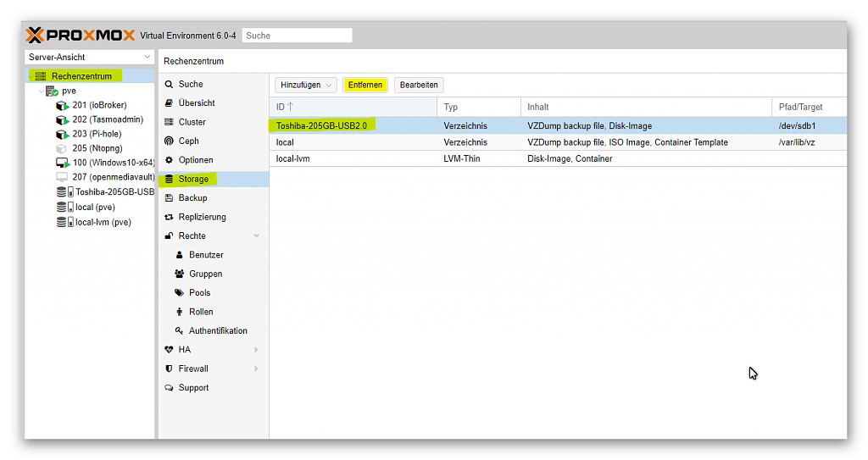The width and height of the screenshot is (868, 460).
Task: Select the local-lvm storage row in the table
Action: [558, 158]
